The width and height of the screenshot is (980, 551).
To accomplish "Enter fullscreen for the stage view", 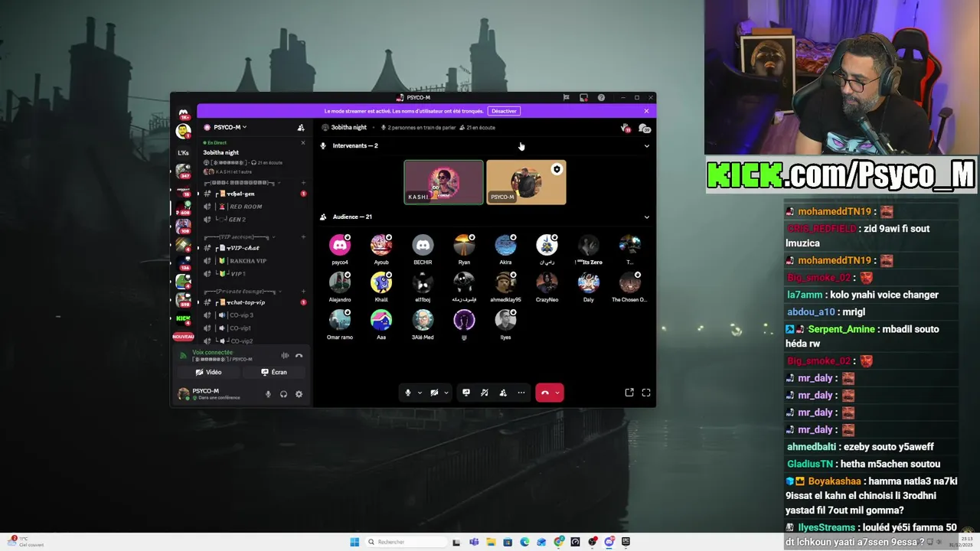I will point(646,393).
